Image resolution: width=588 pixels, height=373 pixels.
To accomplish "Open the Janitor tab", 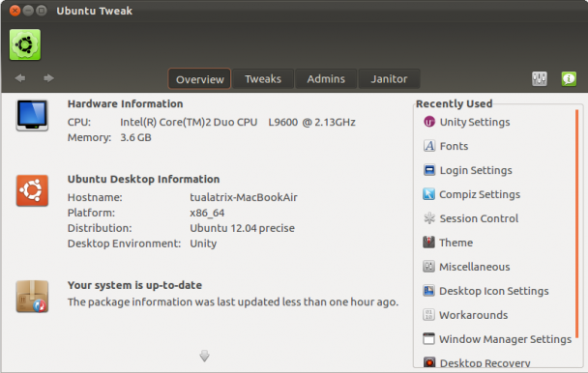I will 389,79.
